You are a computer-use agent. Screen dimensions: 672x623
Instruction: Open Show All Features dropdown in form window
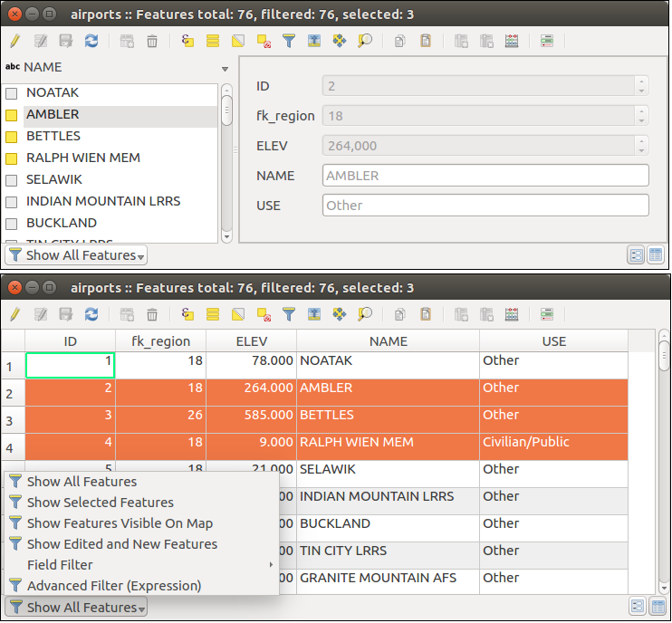tap(76, 255)
